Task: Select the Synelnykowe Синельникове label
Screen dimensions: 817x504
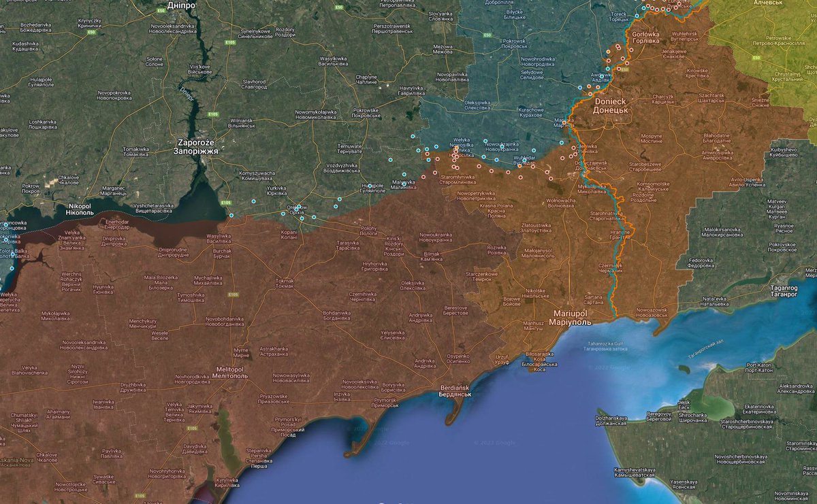Action: pos(256,33)
